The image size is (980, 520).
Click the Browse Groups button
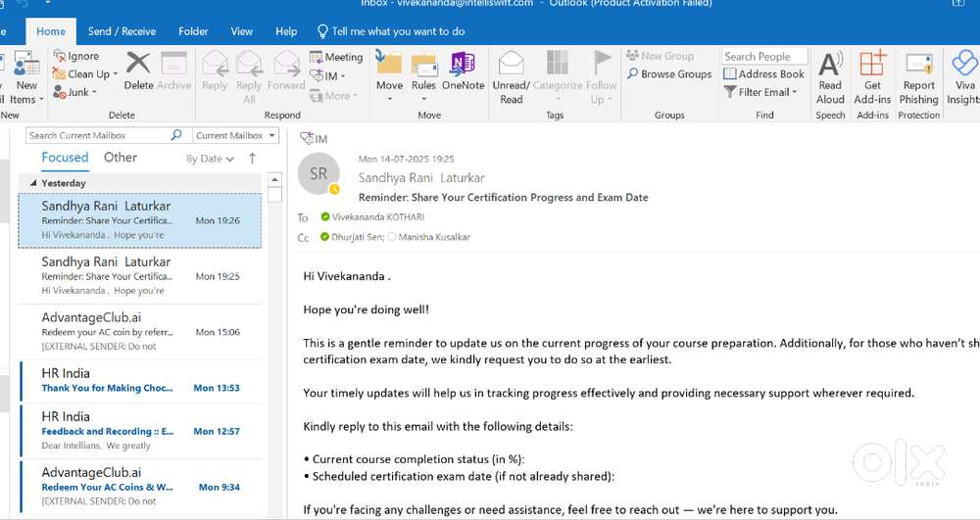pos(669,74)
